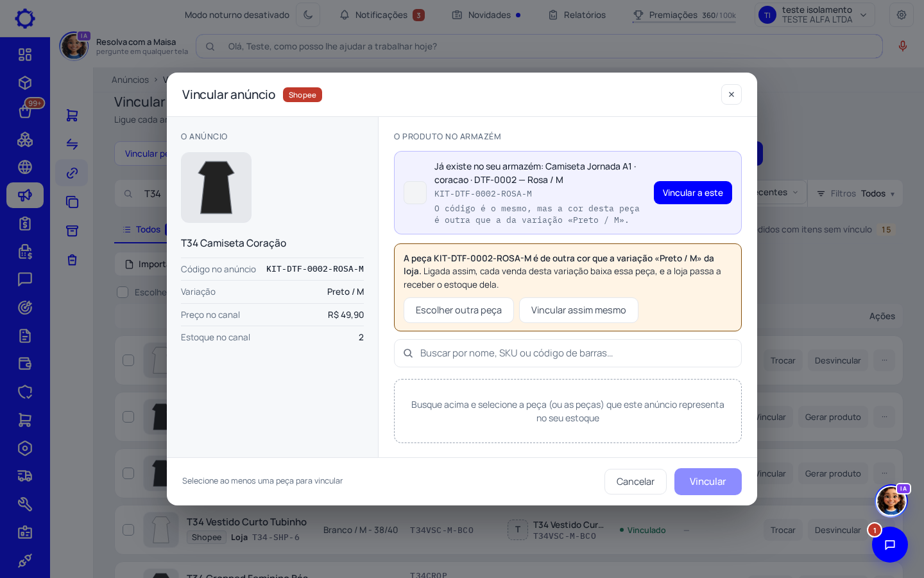Screen dimensions: 924x578
Task: Focus the Maisa assistant question input
Action: pos(539,46)
